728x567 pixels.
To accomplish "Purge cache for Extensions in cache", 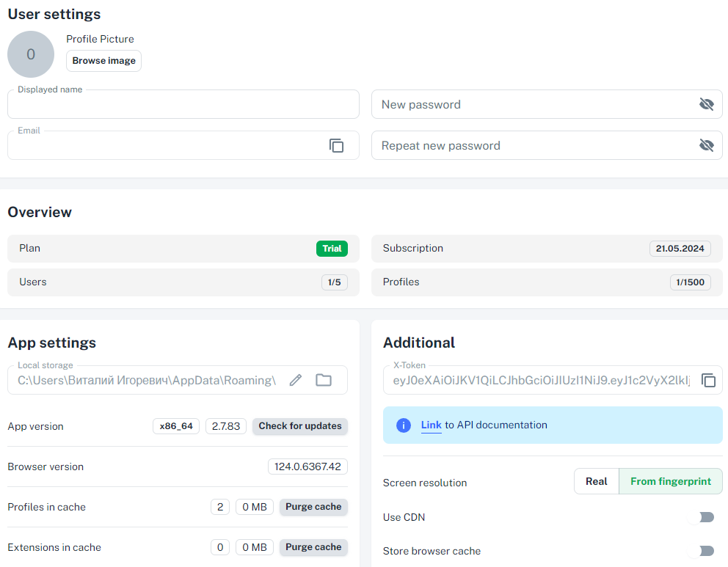I will coord(313,547).
